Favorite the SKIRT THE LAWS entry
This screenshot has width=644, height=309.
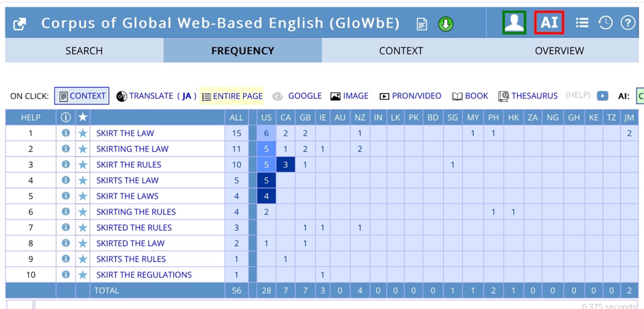pyautogui.click(x=83, y=196)
